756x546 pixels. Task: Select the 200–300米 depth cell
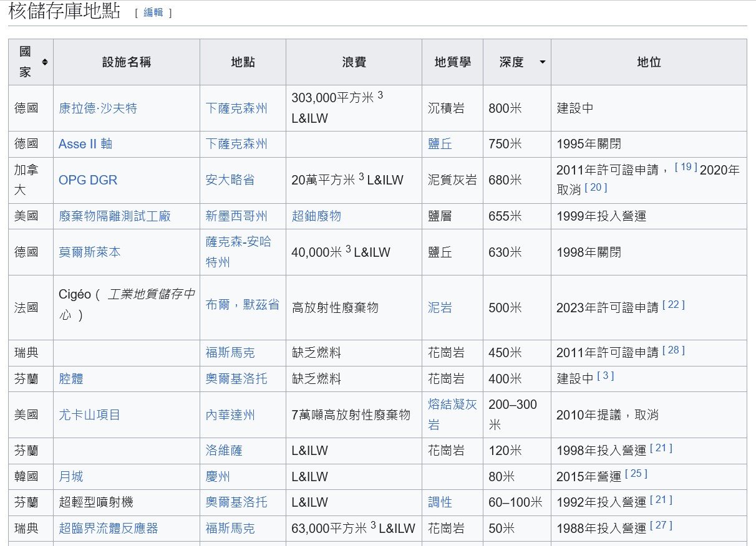tap(517, 415)
